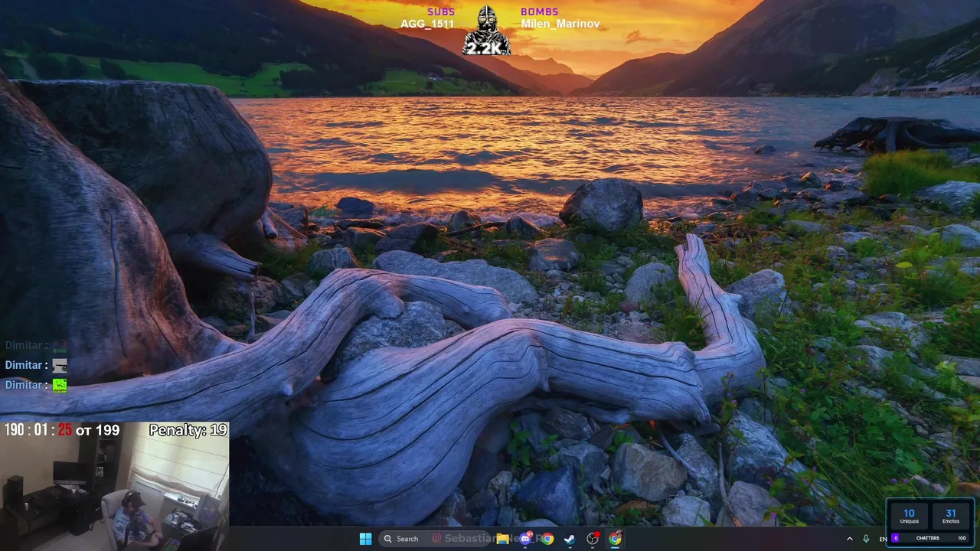The width and height of the screenshot is (980, 551).
Task: Open Steam from the taskbar
Action: point(570,539)
